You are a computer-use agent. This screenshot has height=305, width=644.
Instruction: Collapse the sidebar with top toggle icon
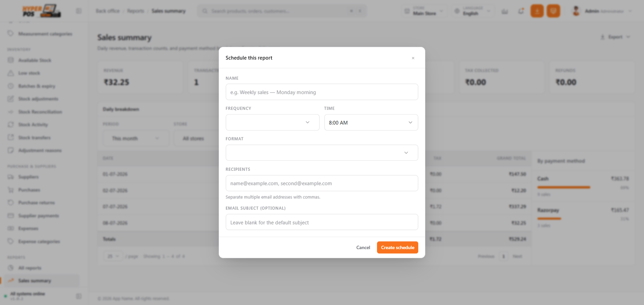(x=79, y=11)
